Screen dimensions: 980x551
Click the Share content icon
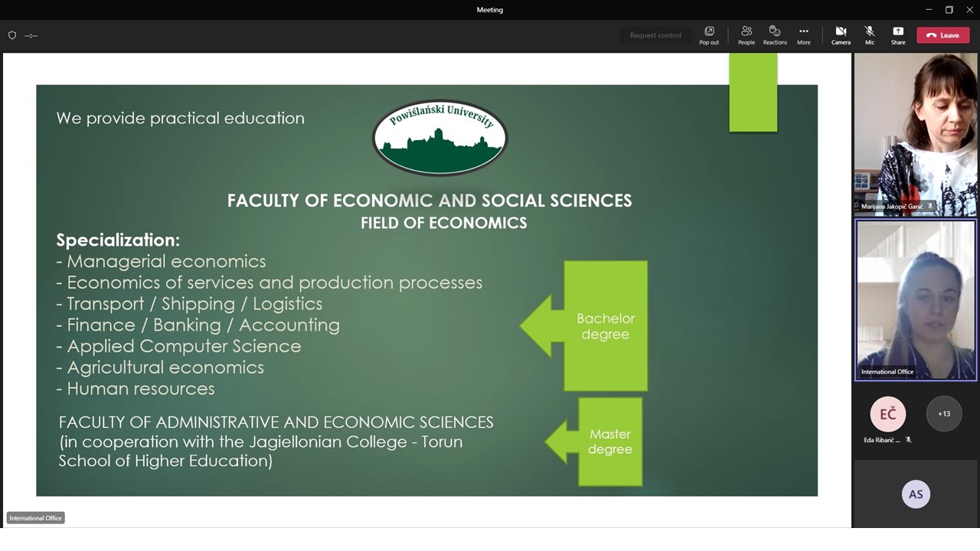click(x=898, y=35)
